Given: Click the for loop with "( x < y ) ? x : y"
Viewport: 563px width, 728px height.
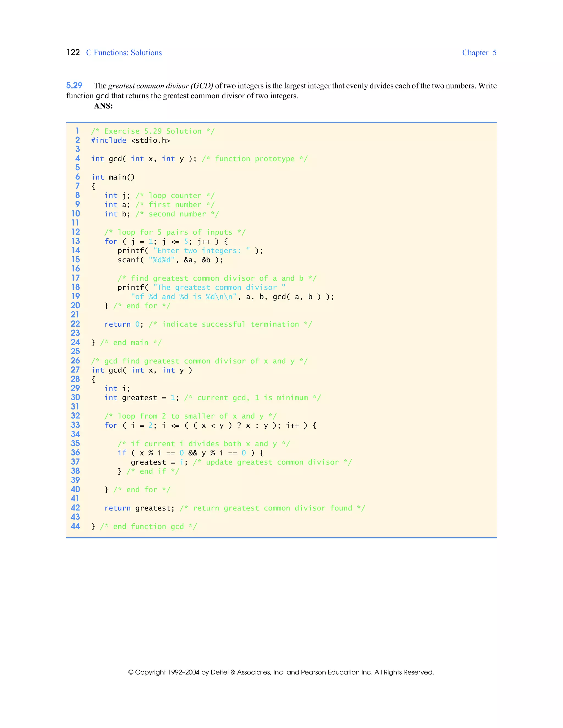Looking at the screenshot, I should coord(211,425).
